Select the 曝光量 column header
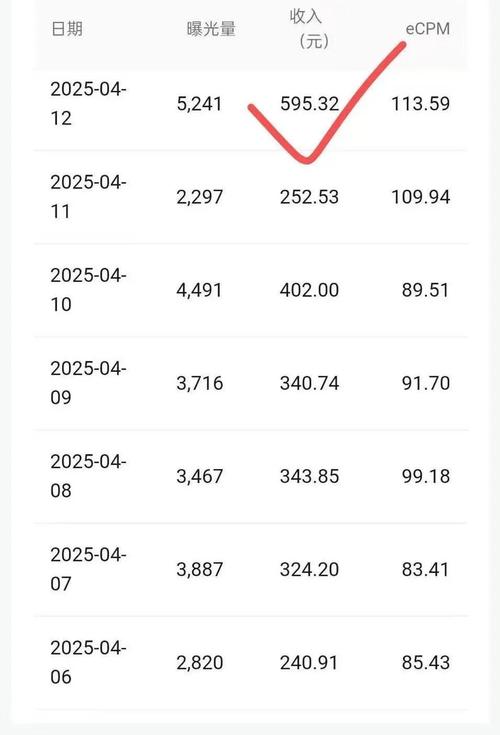Screen dimensions: 500x735 tap(211, 29)
